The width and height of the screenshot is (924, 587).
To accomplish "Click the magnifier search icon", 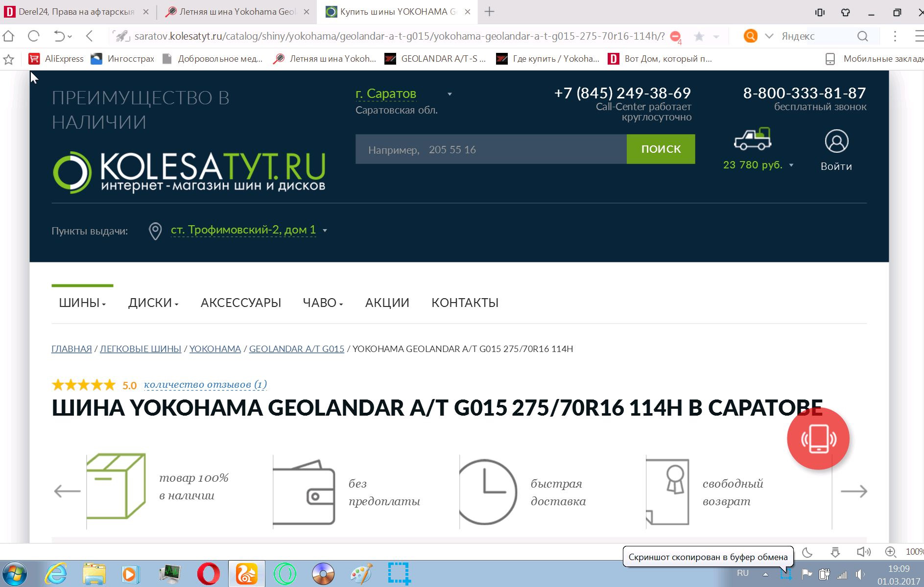I will (x=863, y=36).
